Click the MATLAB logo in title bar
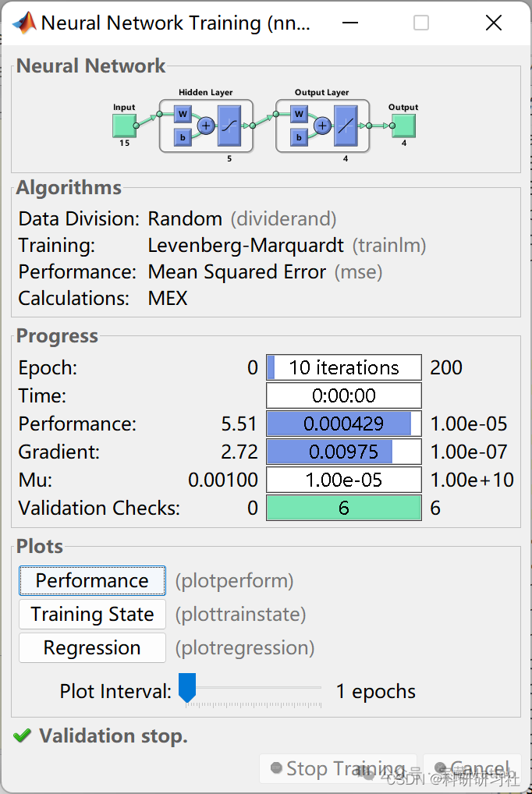532x794 pixels. point(24,23)
